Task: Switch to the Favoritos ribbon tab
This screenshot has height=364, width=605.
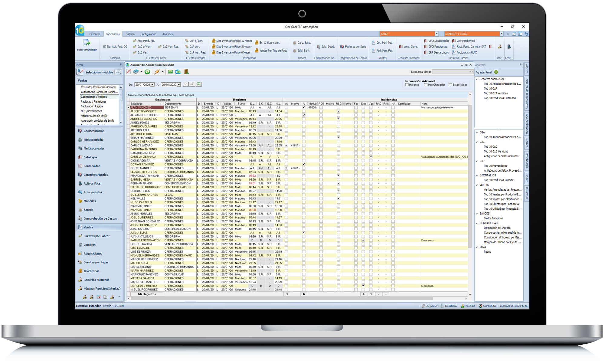Action: tap(95, 34)
